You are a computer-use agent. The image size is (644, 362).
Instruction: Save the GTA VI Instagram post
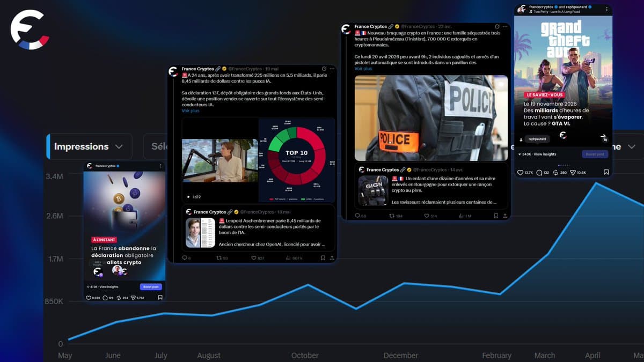(606, 173)
